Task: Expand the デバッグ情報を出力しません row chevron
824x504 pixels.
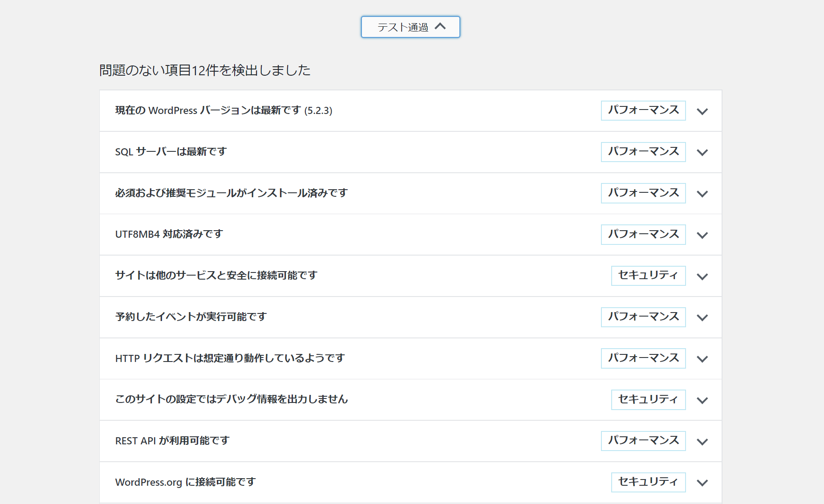Action: point(702,400)
